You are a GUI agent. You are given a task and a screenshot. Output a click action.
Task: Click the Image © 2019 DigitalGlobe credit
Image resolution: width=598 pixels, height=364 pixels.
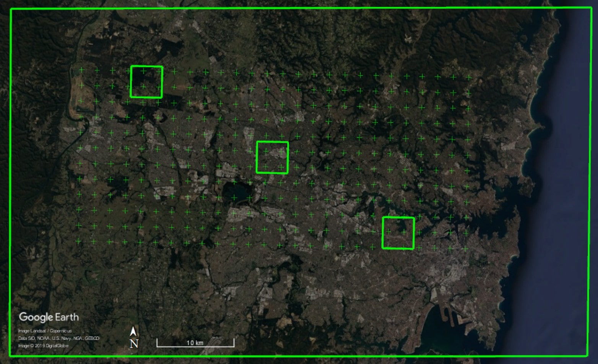click(x=43, y=346)
